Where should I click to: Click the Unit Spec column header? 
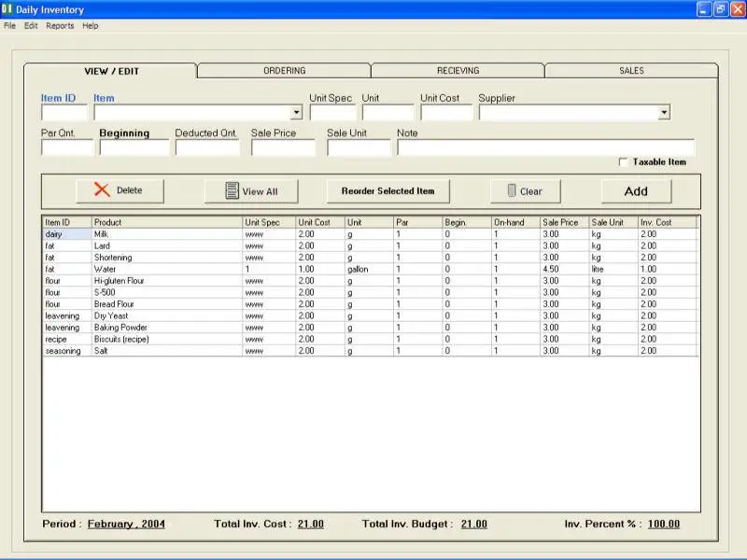[x=269, y=222]
